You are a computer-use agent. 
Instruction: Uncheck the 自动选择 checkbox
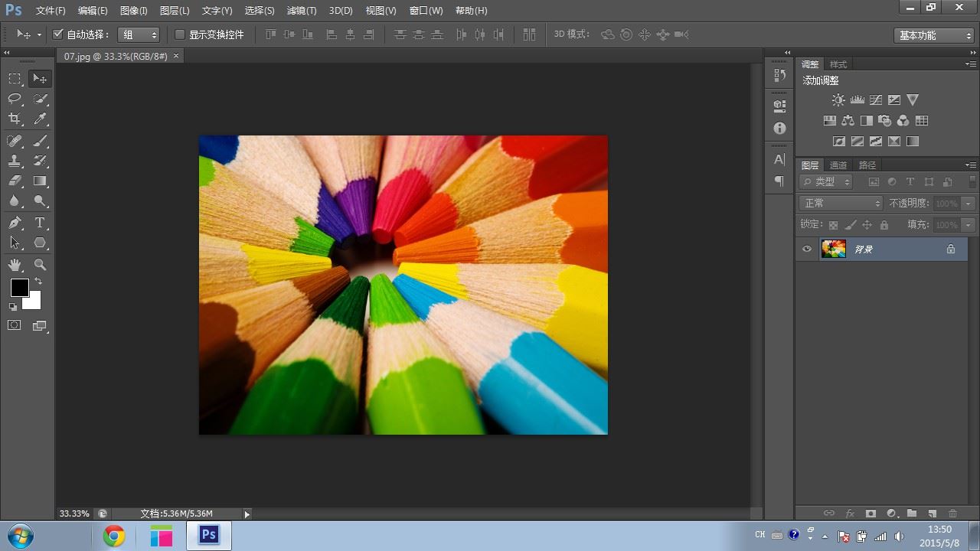57,34
